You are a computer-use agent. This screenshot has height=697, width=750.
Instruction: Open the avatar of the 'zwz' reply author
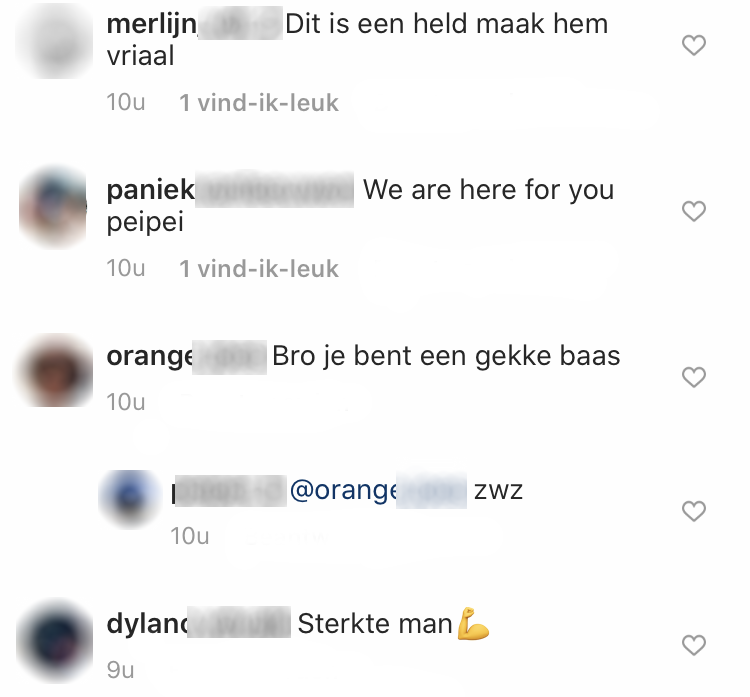click(130, 499)
